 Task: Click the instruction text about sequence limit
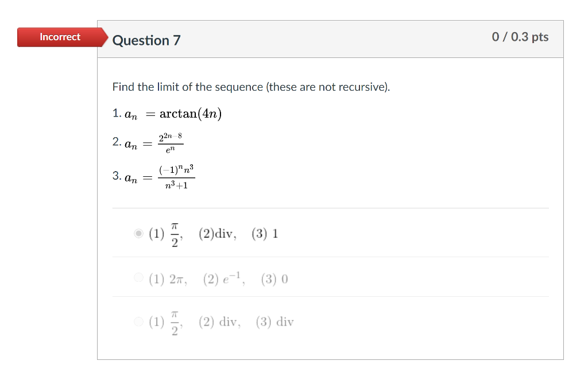click(x=251, y=87)
